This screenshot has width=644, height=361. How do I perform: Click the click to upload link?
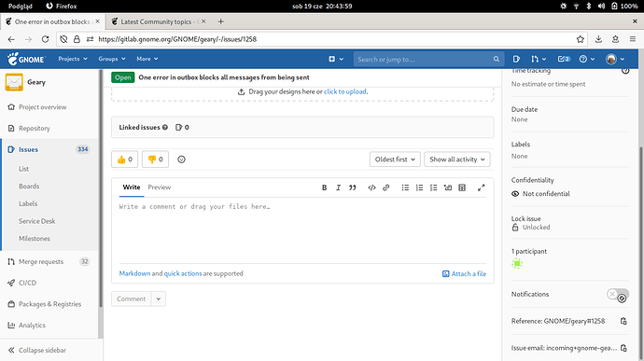point(345,91)
